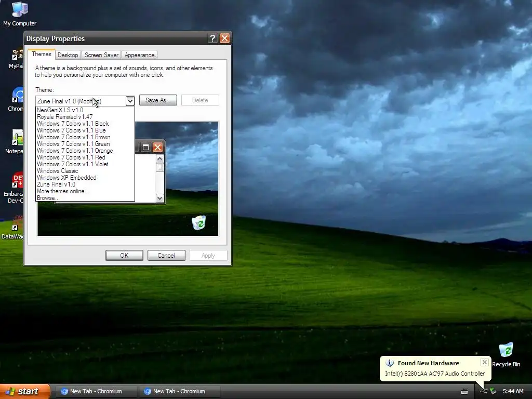Open the Embarcadero Dev-C++ desktop shortcut
The image size is (532, 399).
(18, 180)
